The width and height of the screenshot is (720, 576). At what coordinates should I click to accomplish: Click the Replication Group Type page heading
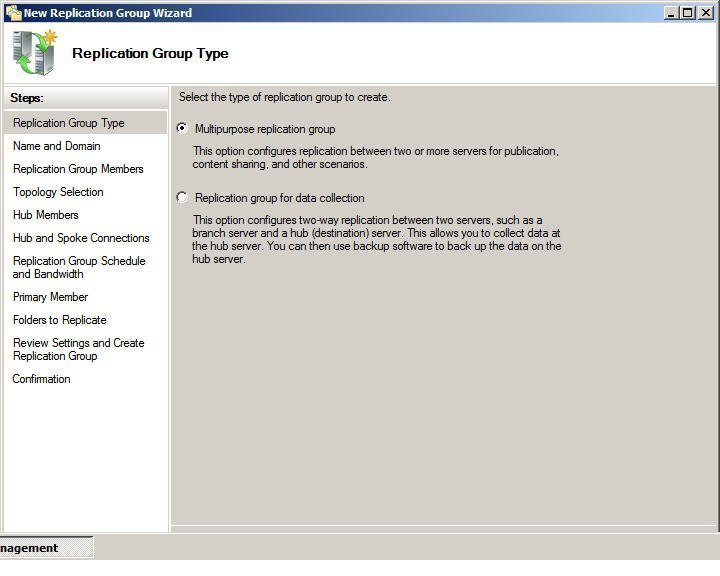pyautogui.click(x=150, y=53)
